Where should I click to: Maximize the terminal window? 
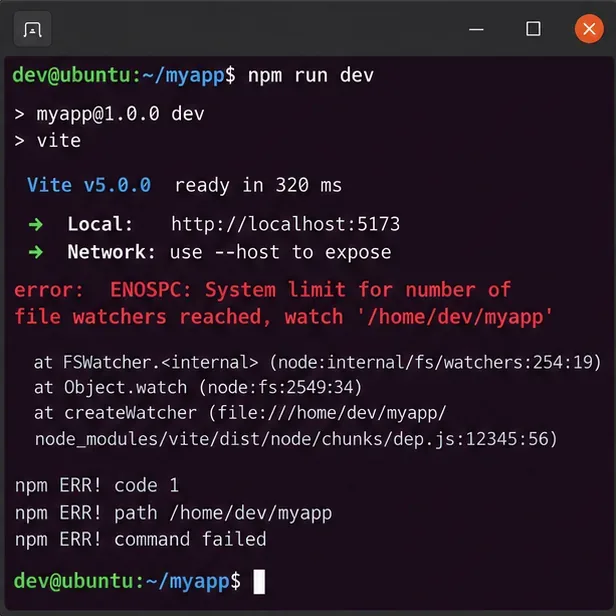pos(533,29)
